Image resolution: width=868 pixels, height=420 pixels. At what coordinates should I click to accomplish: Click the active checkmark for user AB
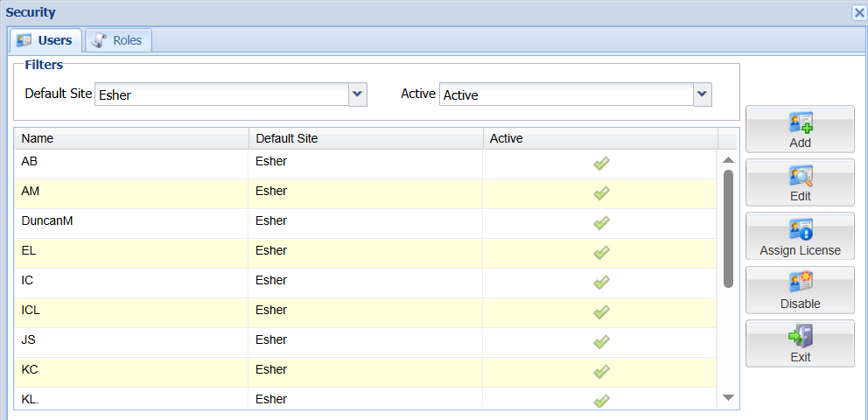coord(601,164)
